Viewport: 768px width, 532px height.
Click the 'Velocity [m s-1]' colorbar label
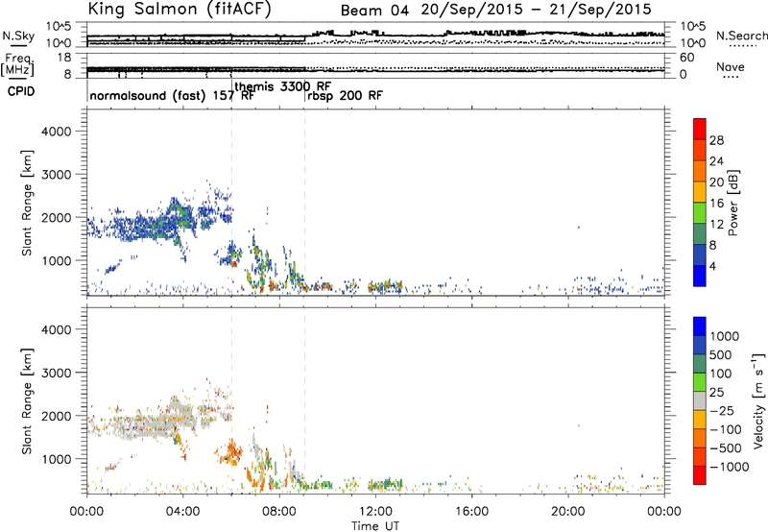(x=758, y=400)
